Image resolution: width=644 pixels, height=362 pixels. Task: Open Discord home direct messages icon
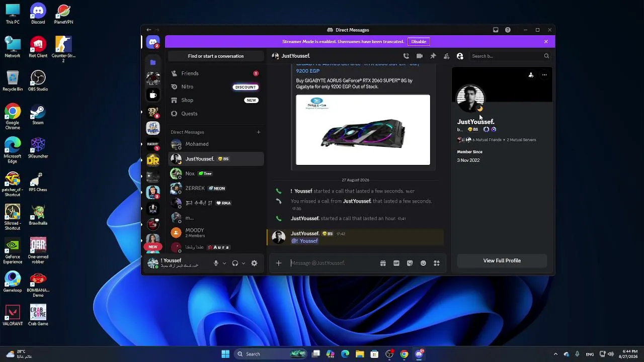[x=153, y=42]
